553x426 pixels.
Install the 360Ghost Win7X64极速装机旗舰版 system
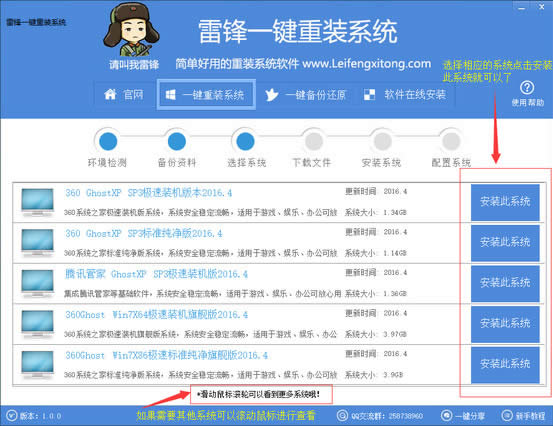(x=505, y=323)
